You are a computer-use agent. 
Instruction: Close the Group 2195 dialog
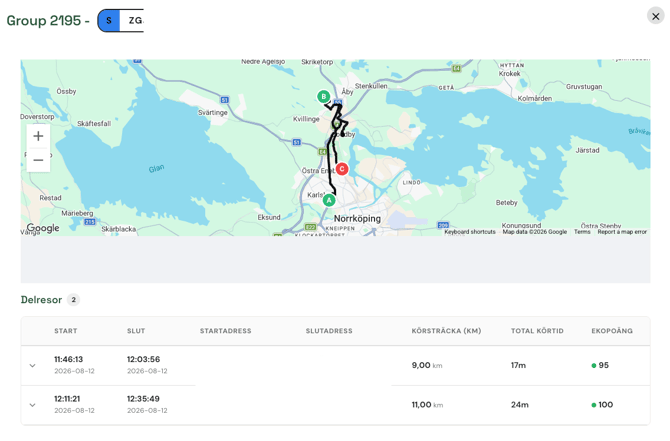(x=655, y=16)
